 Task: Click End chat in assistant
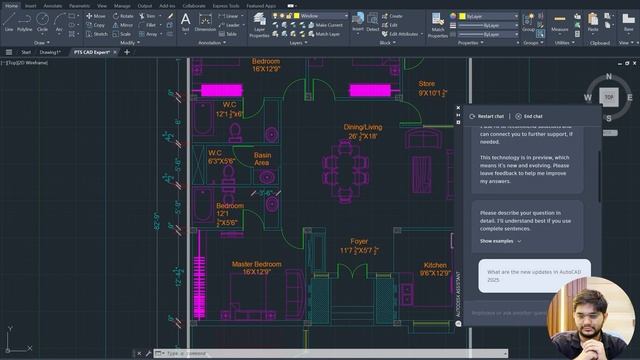[529, 116]
